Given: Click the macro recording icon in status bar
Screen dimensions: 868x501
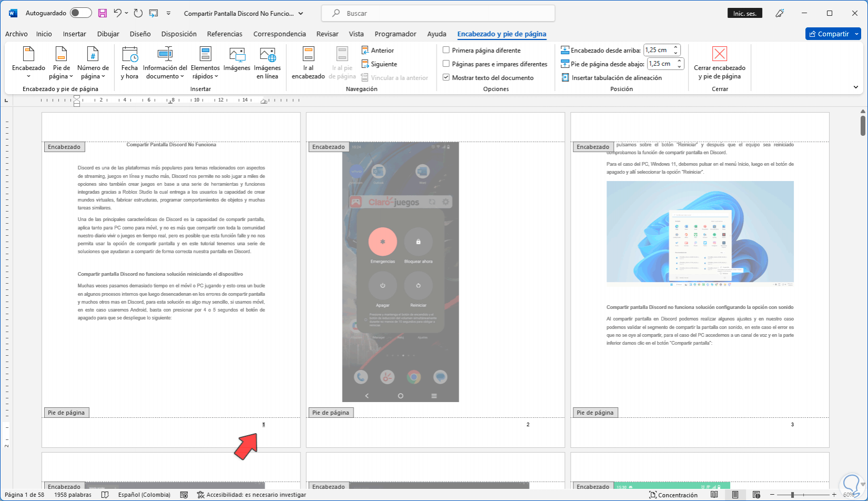Looking at the screenshot, I should [x=184, y=495].
